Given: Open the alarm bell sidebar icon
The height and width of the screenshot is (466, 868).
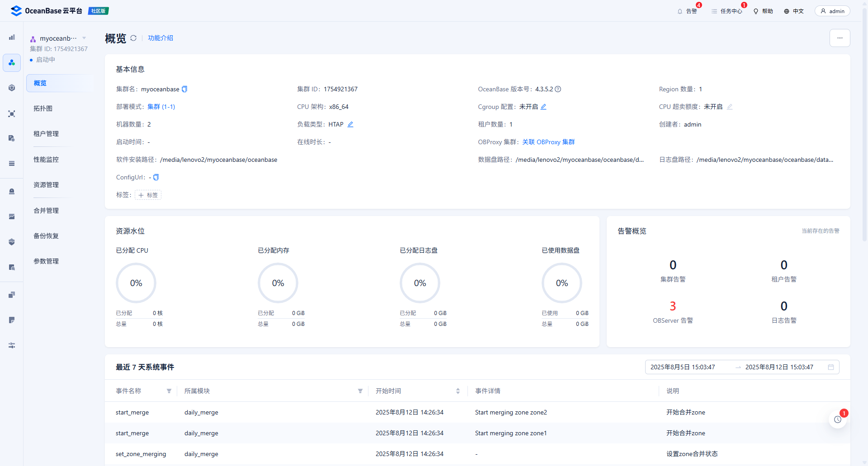Looking at the screenshot, I should 12,191.
